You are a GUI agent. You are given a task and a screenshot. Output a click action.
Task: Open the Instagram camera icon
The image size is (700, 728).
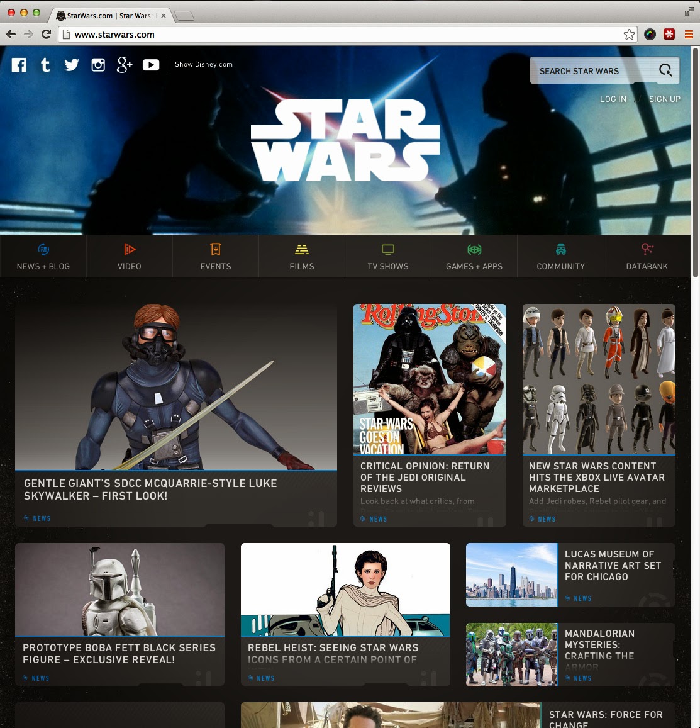click(x=98, y=65)
